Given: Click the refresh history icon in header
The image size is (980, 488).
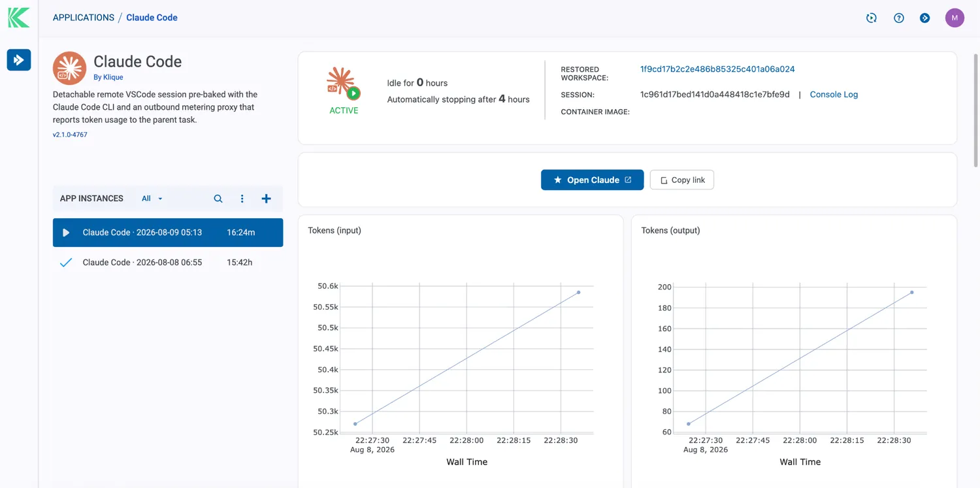Looking at the screenshot, I should pyautogui.click(x=872, y=18).
